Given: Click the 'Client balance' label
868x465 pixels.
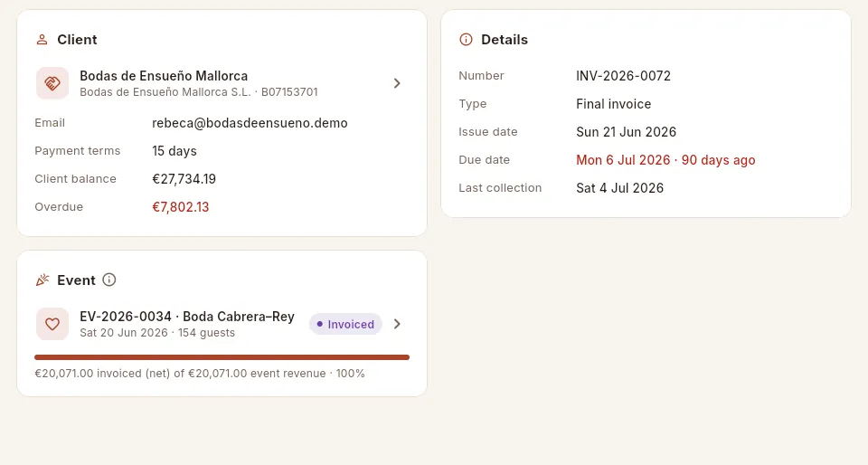Looking at the screenshot, I should coord(75,179).
